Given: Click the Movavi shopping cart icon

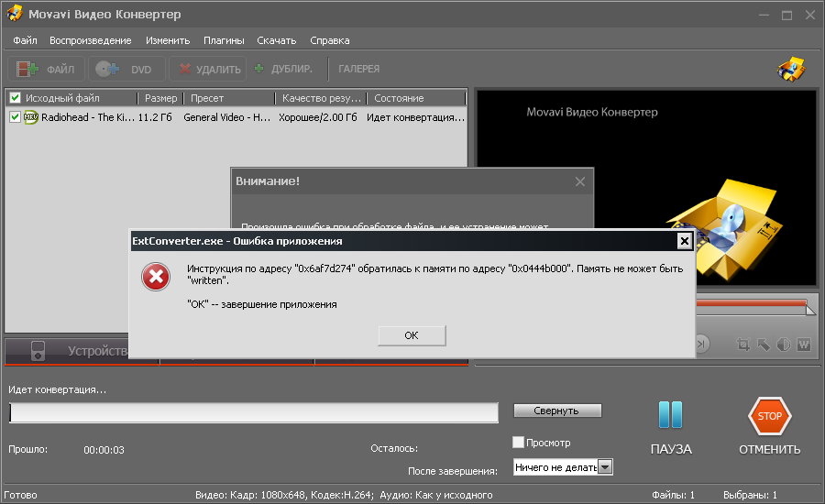Looking at the screenshot, I should (790, 69).
